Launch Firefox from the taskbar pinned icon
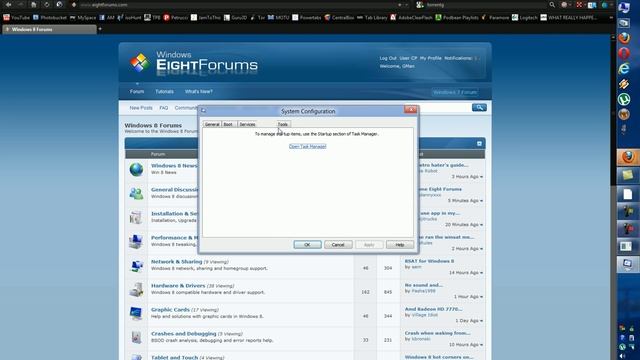Screen dimensions: 640x360 624,38
